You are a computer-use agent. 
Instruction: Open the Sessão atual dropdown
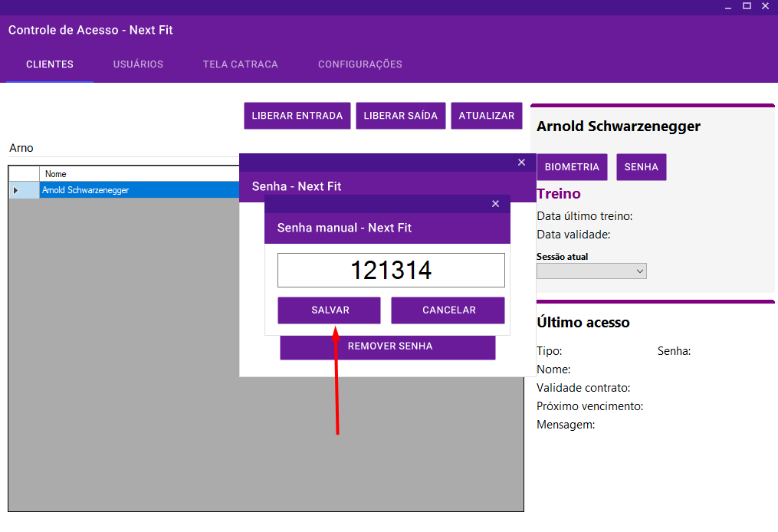[x=592, y=271]
